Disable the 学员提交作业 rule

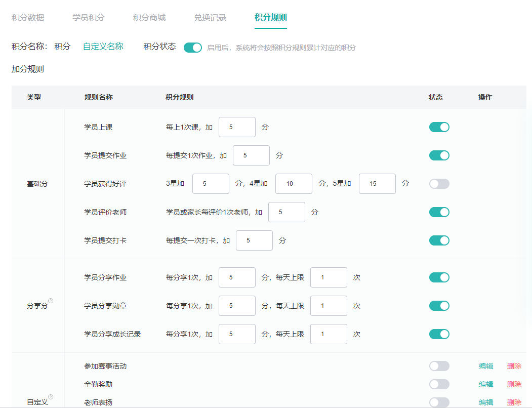(439, 155)
